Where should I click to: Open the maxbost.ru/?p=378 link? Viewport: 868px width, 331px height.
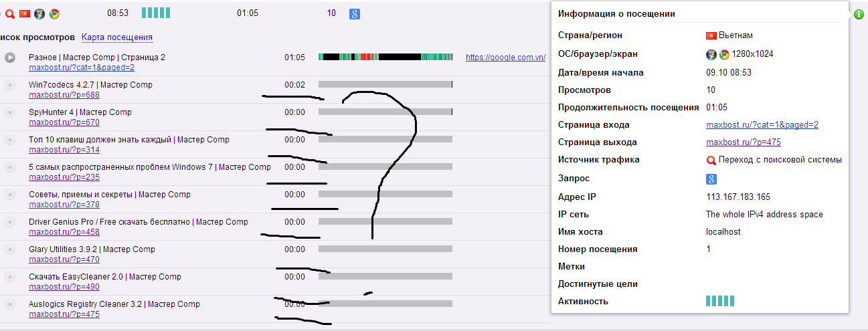tap(64, 205)
